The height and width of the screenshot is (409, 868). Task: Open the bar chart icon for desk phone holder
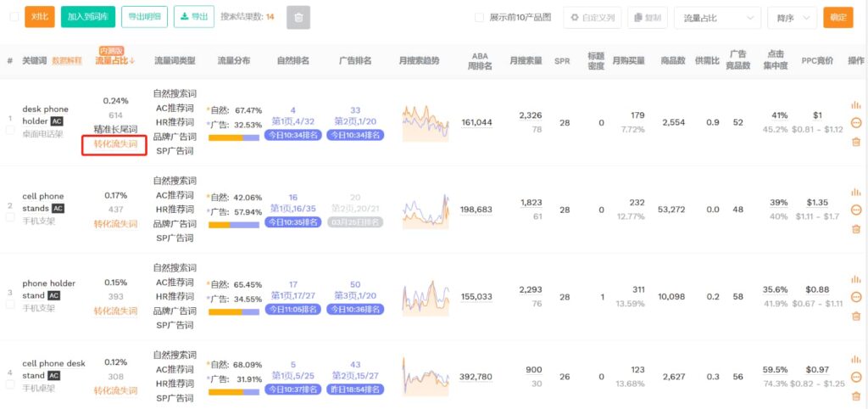coord(856,104)
